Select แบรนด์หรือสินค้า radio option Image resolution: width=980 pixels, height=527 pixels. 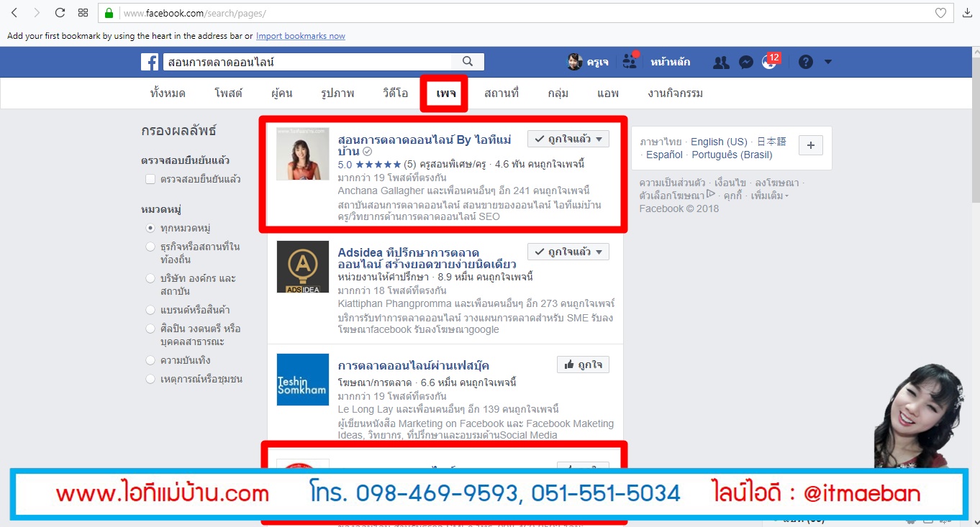[150, 310]
